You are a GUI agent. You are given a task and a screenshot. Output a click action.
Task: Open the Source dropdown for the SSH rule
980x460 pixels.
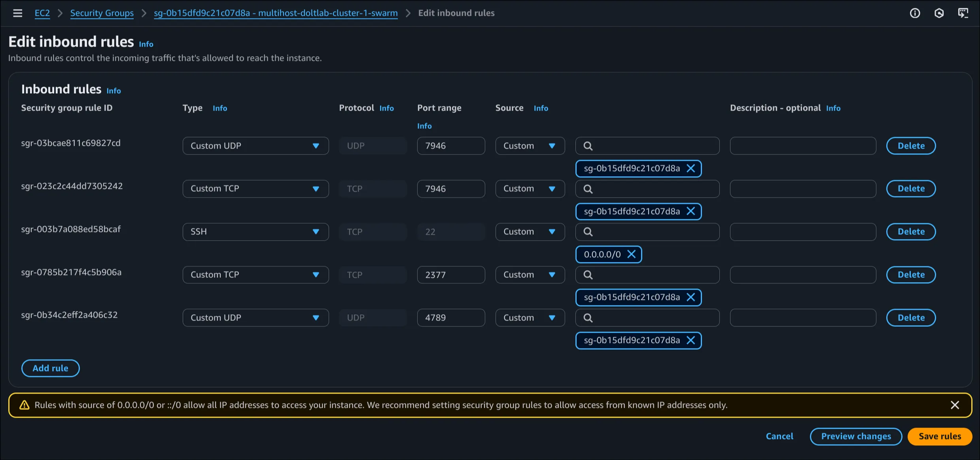(x=530, y=232)
